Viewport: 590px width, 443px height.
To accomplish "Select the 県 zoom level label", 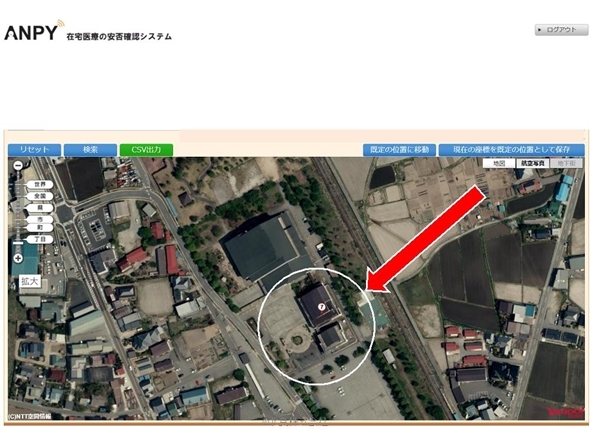I will [x=40, y=208].
